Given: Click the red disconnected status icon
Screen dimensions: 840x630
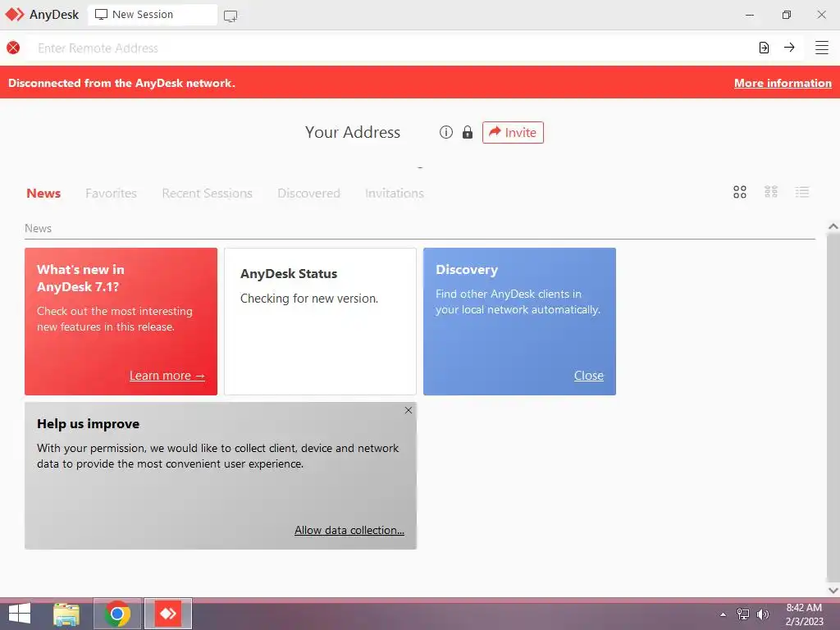Looking at the screenshot, I should [x=13, y=48].
